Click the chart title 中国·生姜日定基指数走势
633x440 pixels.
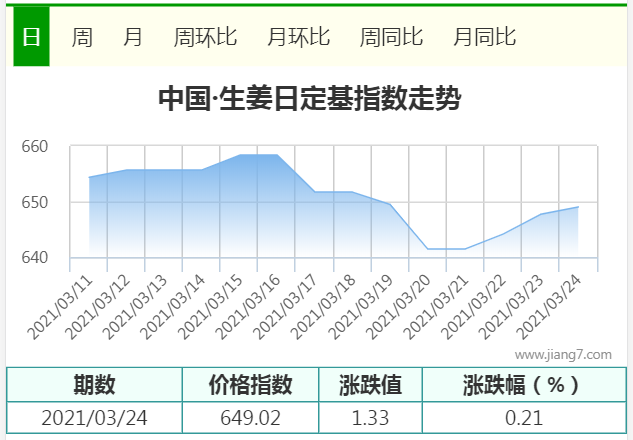310,98
